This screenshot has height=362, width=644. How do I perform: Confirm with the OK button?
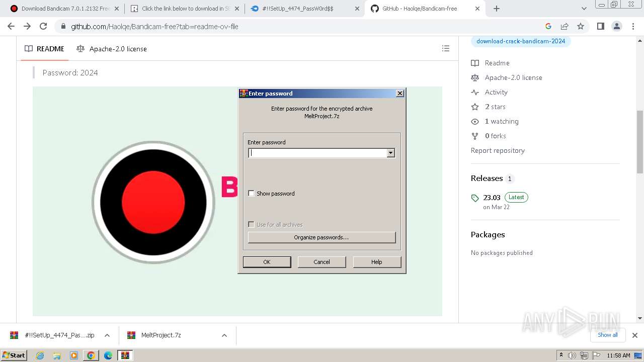pos(267,262)
